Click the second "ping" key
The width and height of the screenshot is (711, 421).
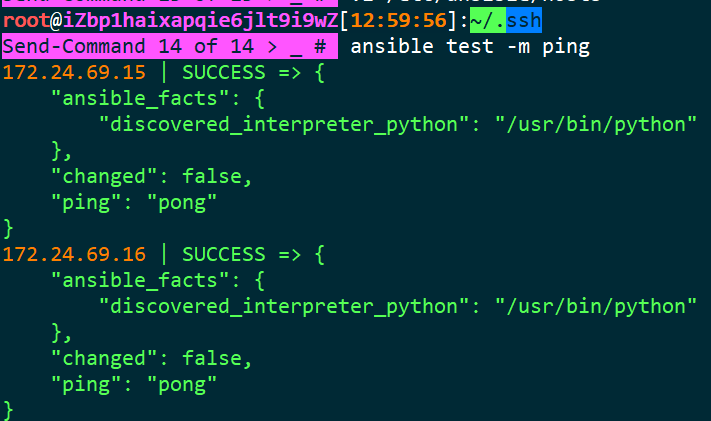tap(86, 385)
